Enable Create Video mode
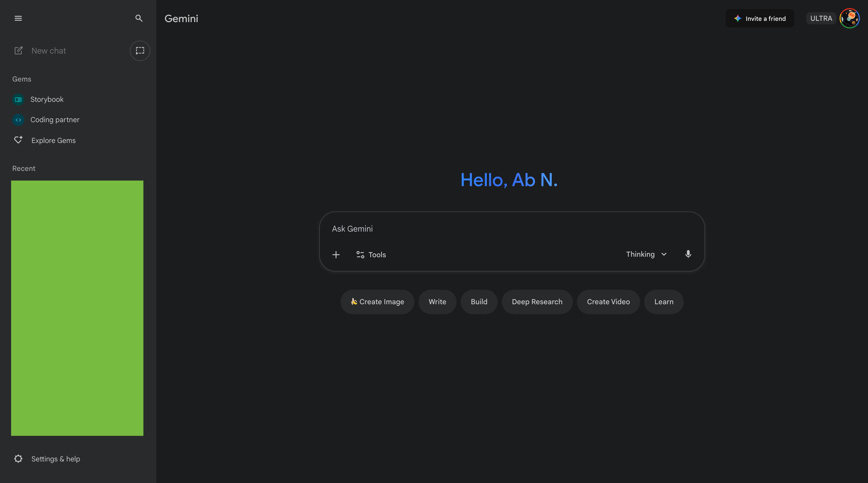The image size is (868, 483). pyautogui.click(x=608, y=302)
